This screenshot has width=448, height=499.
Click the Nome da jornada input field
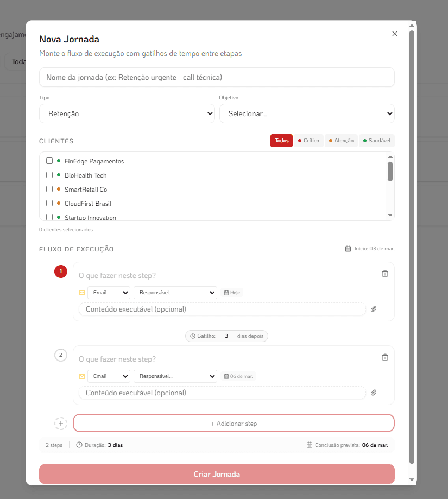click(x=217, y=77)
